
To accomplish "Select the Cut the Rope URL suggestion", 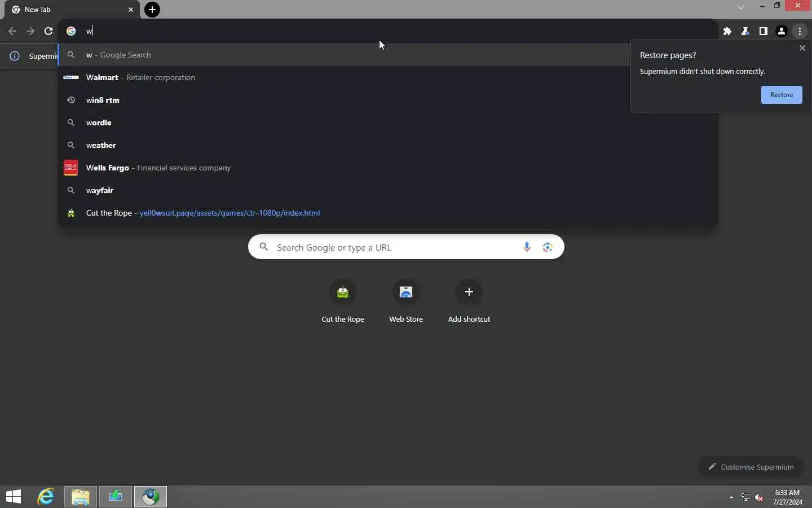I will [388, 213].
